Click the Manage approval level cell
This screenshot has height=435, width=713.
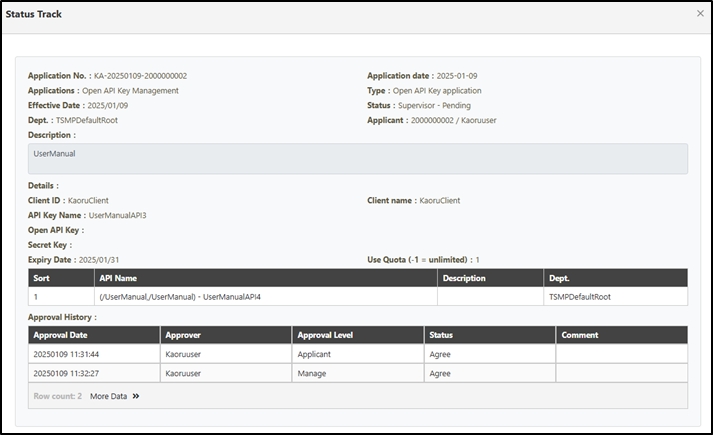[x=313, y=373]
